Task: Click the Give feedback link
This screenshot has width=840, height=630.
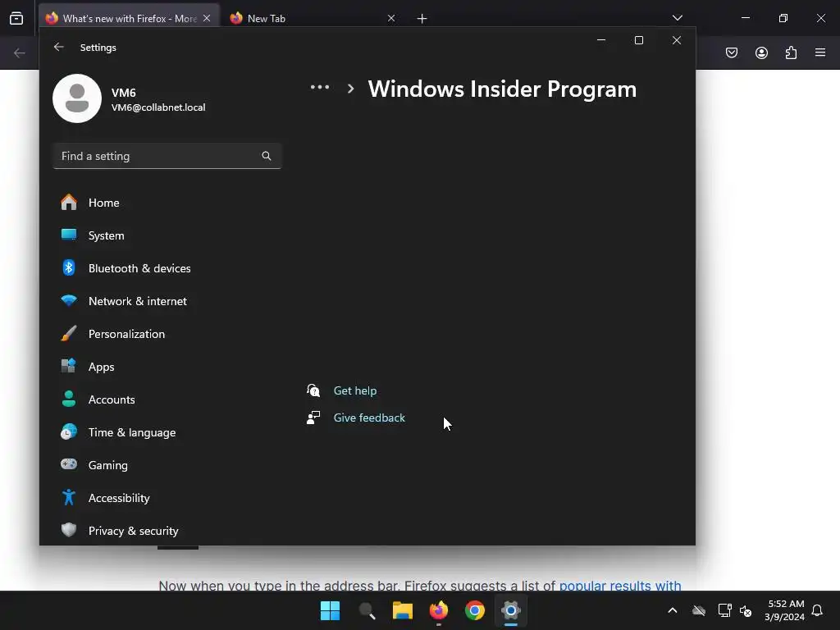Action: [369, 418]
